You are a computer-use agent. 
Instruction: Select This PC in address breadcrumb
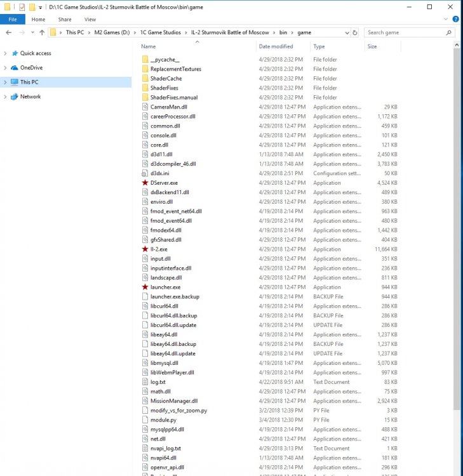(75, 32)
